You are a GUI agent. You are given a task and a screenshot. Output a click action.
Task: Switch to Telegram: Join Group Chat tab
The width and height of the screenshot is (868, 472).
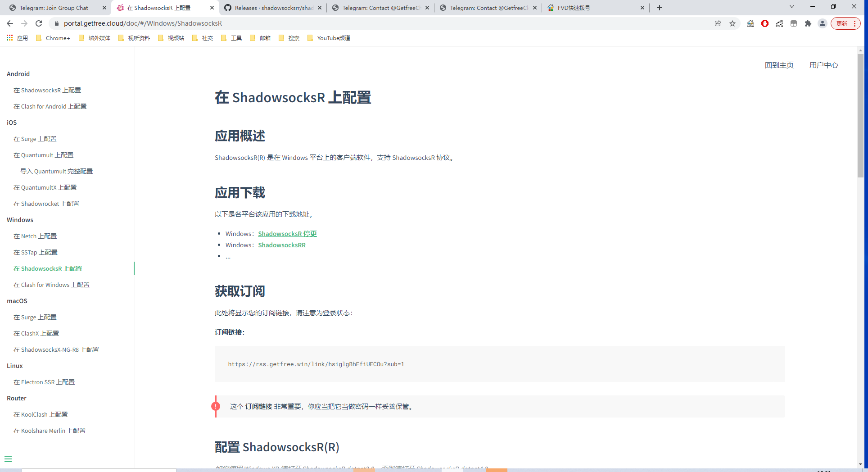click(x=54, y=8)
